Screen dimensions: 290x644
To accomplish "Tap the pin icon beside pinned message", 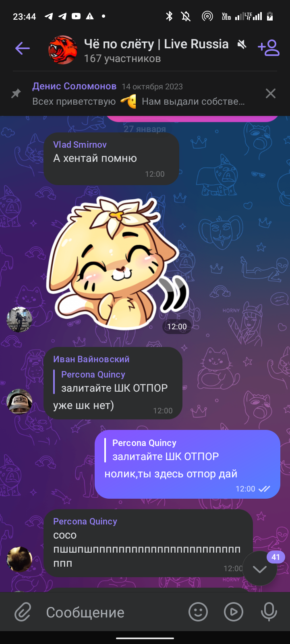I will click(16, 94).
